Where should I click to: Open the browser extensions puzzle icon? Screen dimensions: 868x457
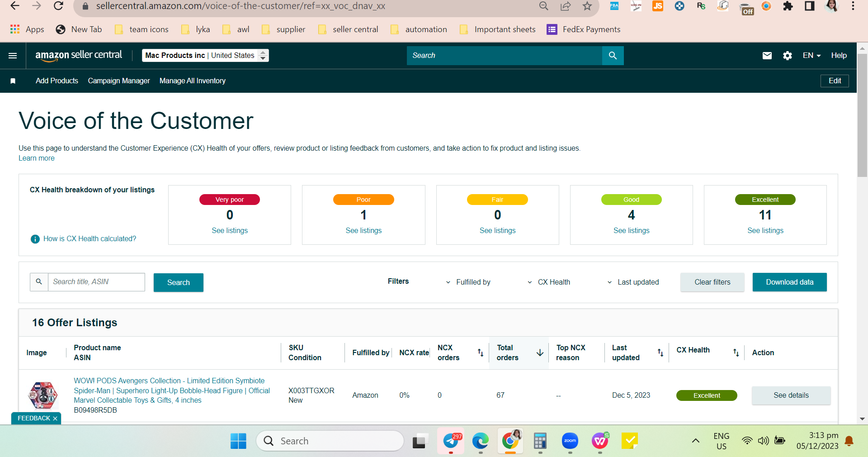[x=788, y=6]
